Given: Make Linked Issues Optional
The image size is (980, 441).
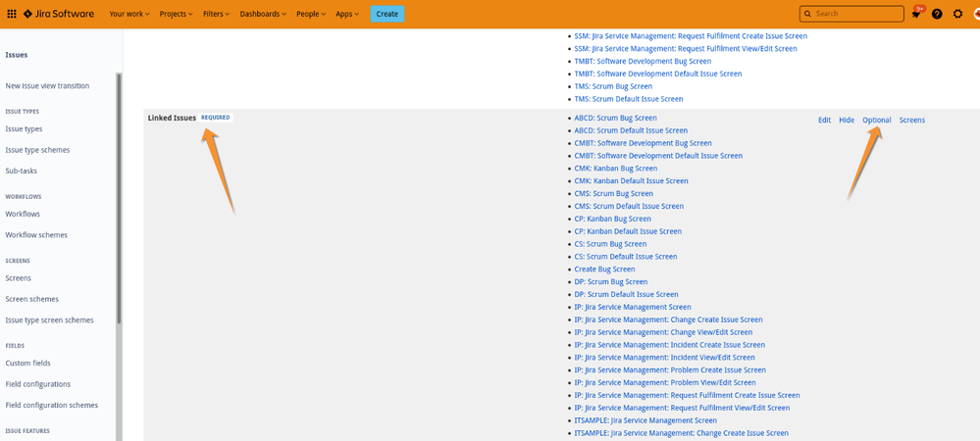Looking at the screenshot, I should [x=877, y=120].
